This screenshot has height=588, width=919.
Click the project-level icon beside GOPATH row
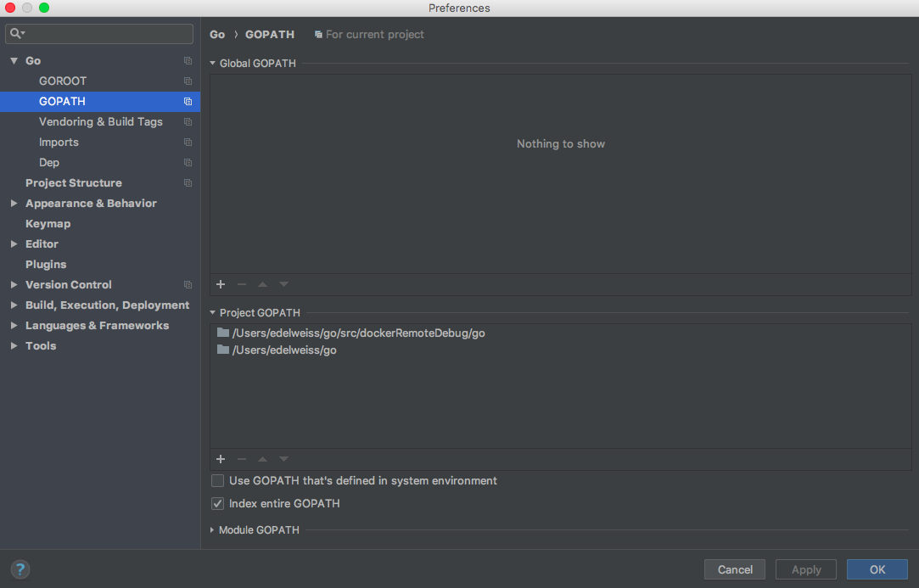pos(188,102)
